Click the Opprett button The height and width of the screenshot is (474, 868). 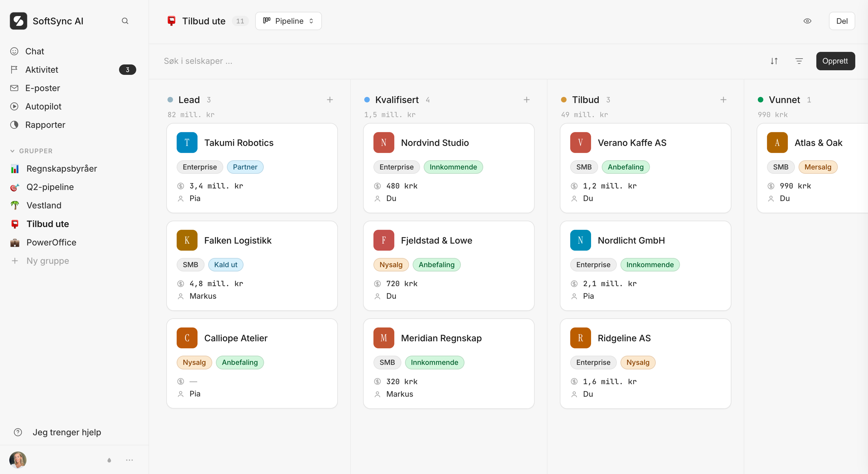coord(835,61)
